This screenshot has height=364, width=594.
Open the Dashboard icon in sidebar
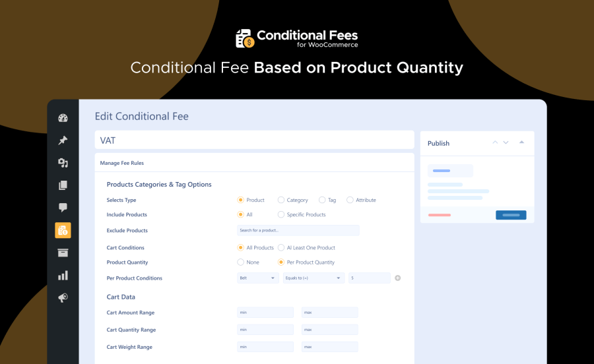[63, 119]
